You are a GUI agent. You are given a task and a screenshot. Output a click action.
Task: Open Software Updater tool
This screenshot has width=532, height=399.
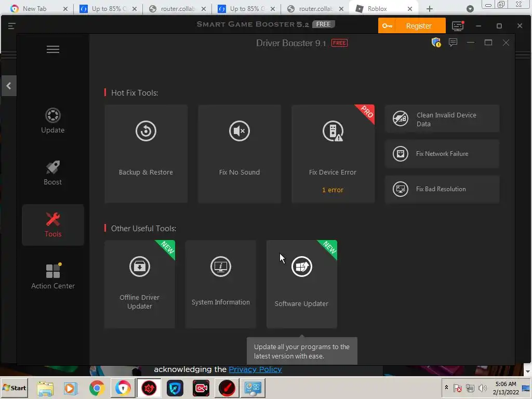point(302,284)
